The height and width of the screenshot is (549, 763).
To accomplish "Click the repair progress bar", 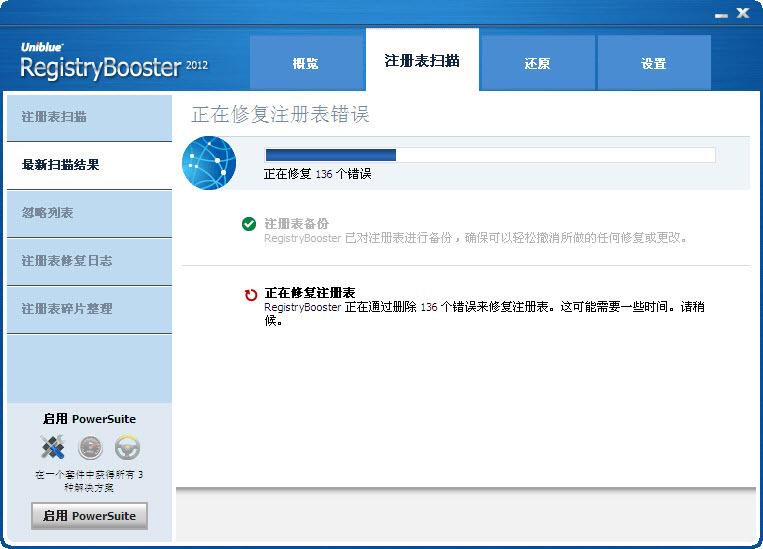I will (489, 155).
